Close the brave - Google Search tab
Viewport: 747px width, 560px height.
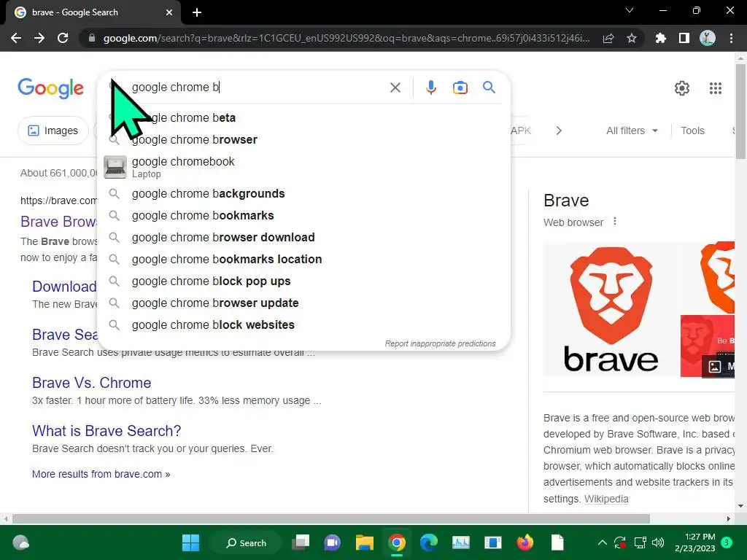coord(169,12)
